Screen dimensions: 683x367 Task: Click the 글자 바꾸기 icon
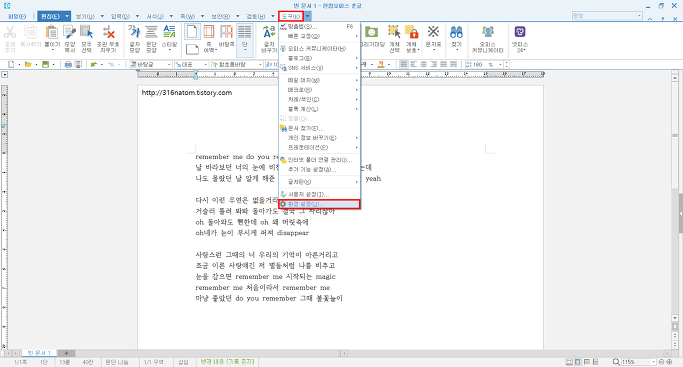click(x=269, y=32)
